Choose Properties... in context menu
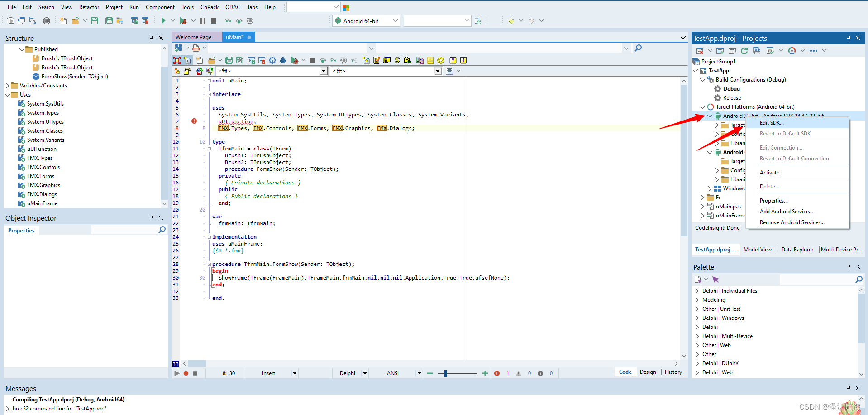 (x=797, y=201)
